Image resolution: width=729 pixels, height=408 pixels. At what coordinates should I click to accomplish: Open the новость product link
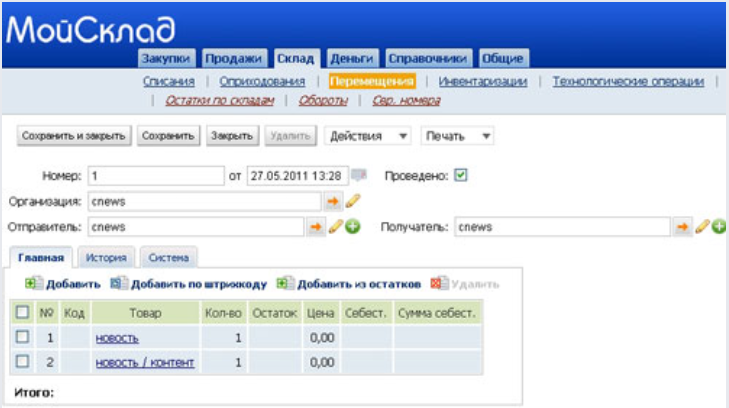pos(117,338)
